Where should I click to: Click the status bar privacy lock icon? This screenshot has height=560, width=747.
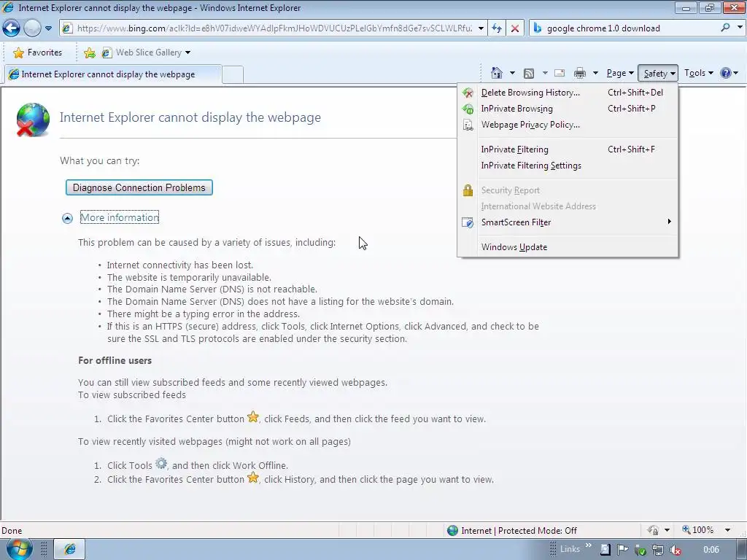click(x=653, y=531)
